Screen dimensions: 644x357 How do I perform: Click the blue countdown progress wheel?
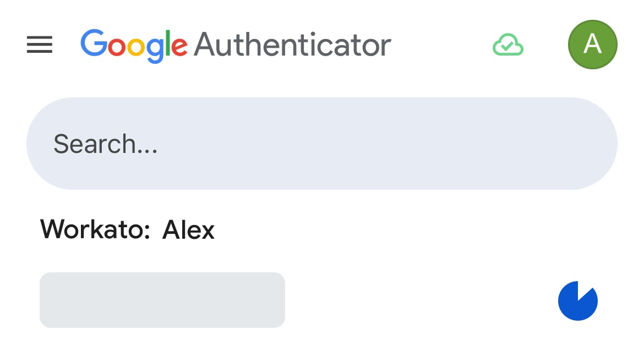point(577,300)
